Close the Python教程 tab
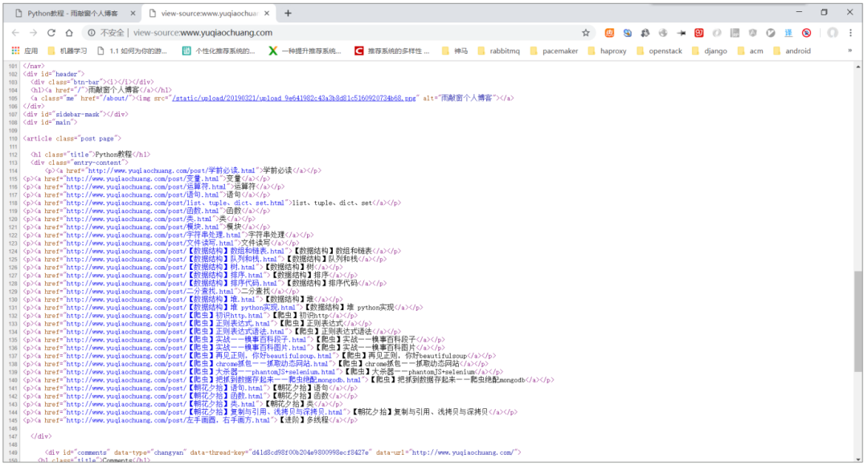 tap(132, 13)
